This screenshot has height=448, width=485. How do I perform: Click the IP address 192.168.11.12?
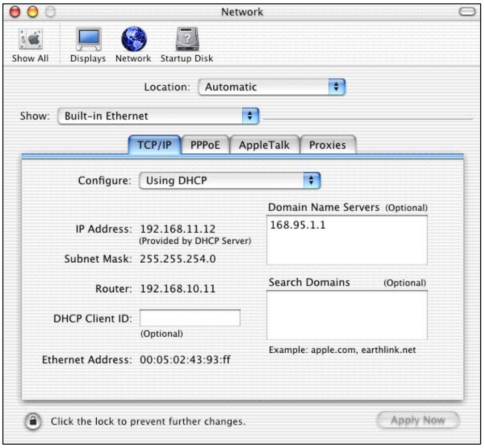tap(177, 229)
